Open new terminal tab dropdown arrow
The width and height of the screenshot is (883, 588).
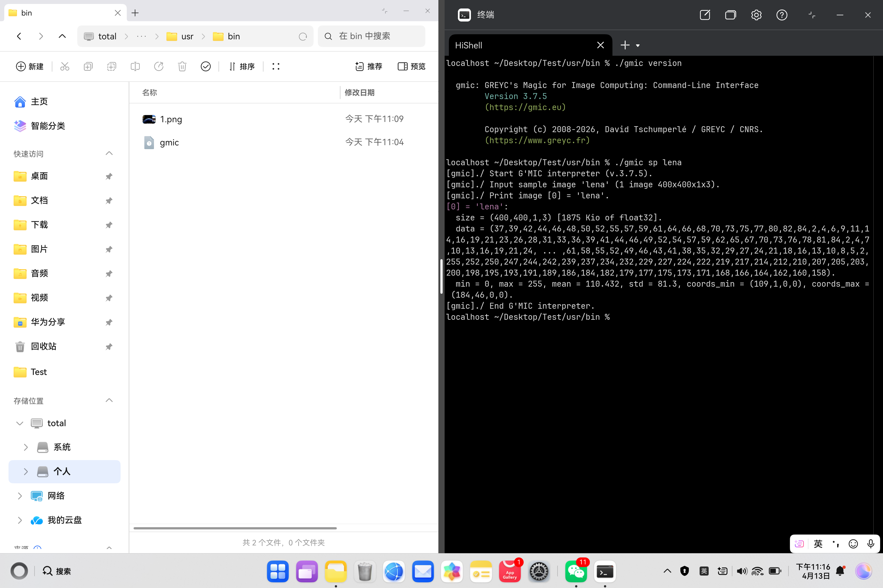pyautogui.click(x=638, y=45)
